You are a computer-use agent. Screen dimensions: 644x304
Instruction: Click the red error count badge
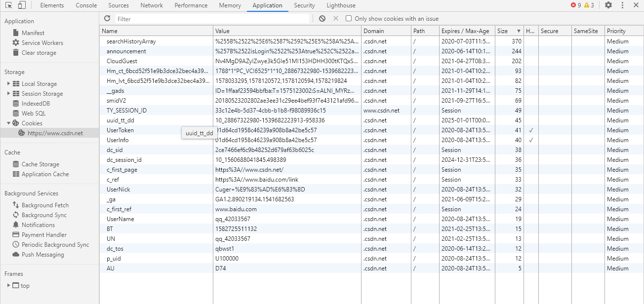[576, 5]
